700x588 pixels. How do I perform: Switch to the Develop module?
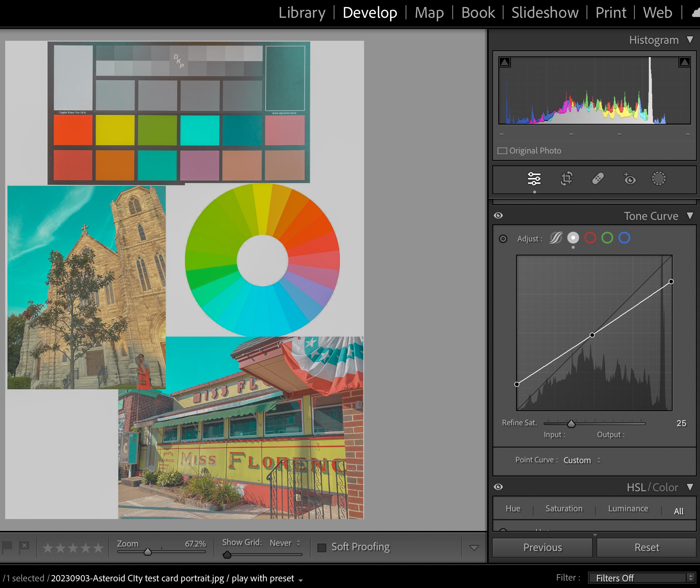point(370,13)
